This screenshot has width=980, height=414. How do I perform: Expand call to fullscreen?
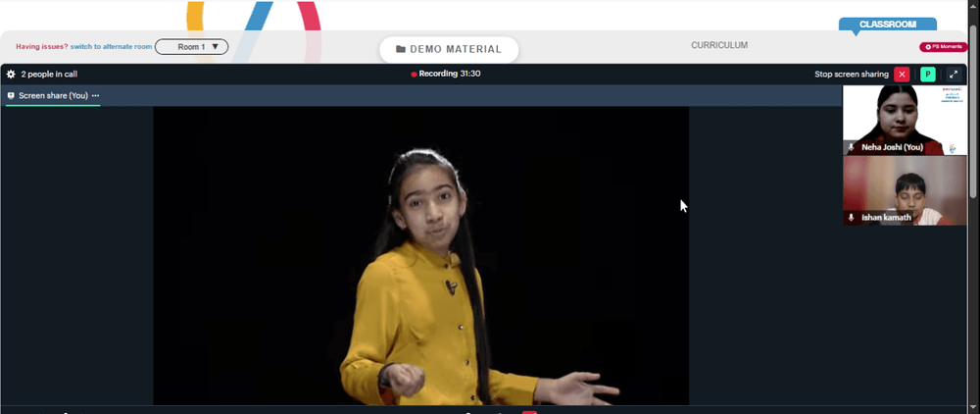(x=954, y=74)
